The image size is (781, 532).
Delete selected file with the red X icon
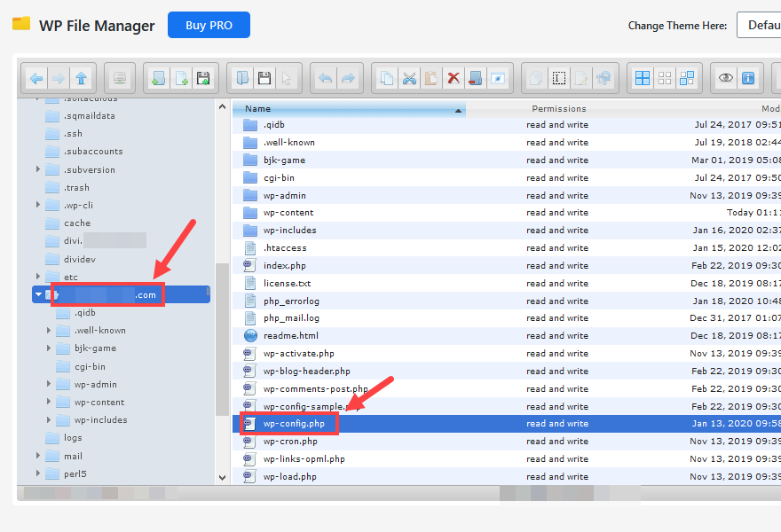pos(453,78)
